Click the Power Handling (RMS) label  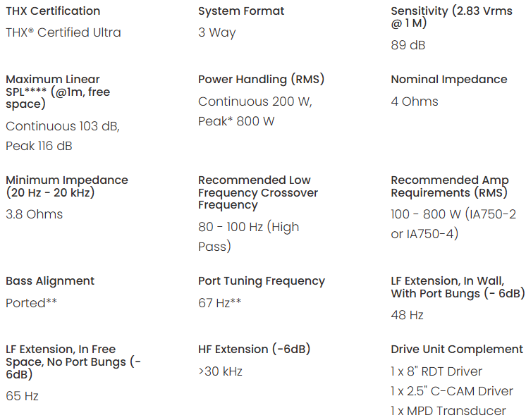(x=261, y=80)
